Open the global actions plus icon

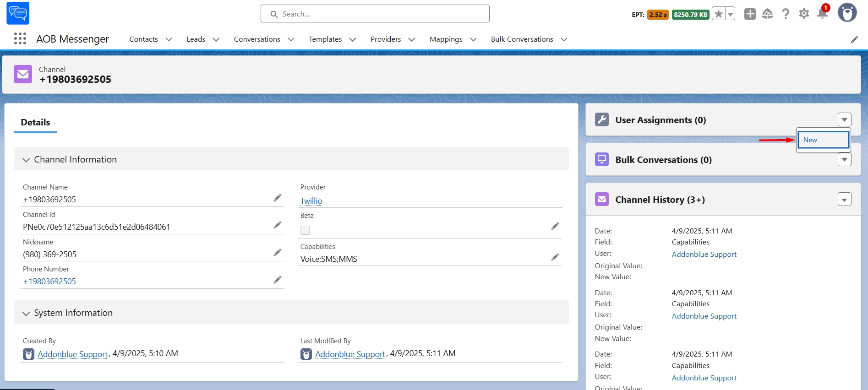[x=750, y=14]
